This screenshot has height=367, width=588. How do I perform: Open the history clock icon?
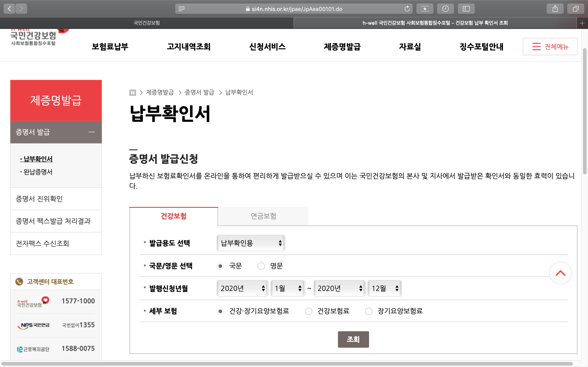pos(445,9)
